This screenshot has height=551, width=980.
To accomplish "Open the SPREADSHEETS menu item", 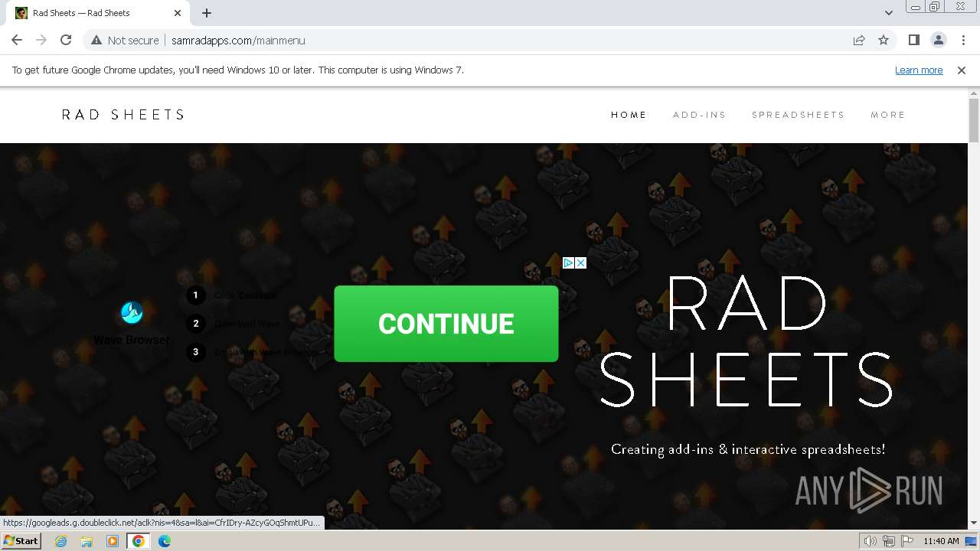I will (x=798, y=115).
